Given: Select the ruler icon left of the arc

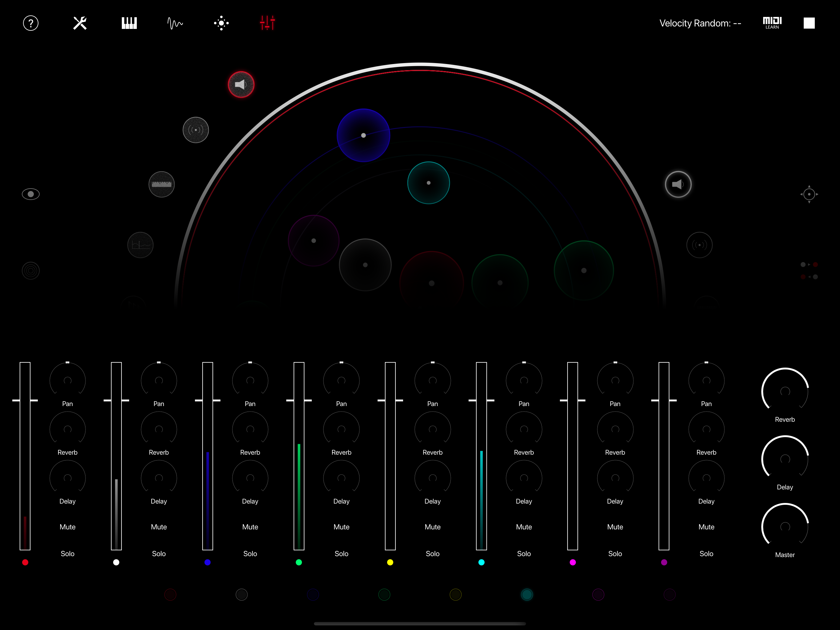Looking at the screenshot, I should click(161, 184).
